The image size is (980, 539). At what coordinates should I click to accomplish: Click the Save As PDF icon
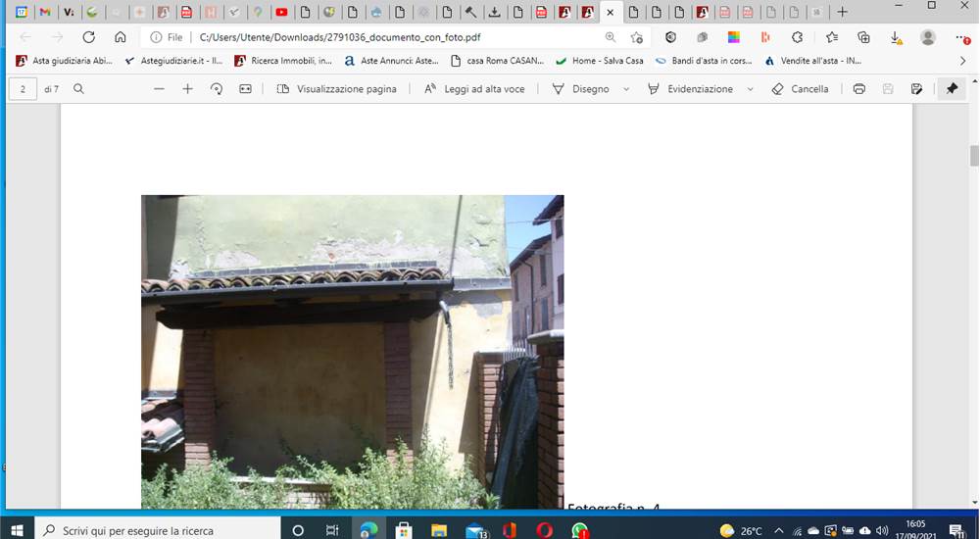917,89
